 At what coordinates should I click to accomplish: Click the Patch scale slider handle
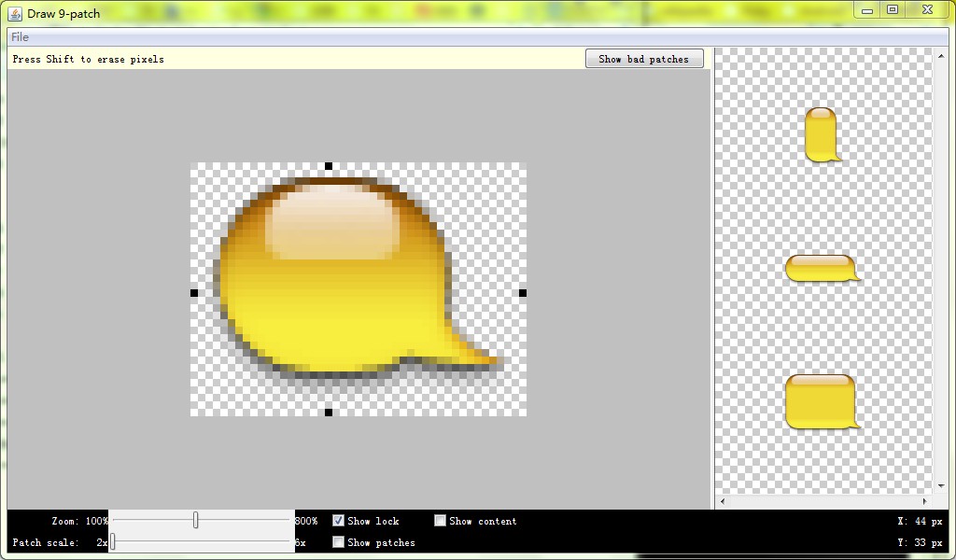point(113,541)
